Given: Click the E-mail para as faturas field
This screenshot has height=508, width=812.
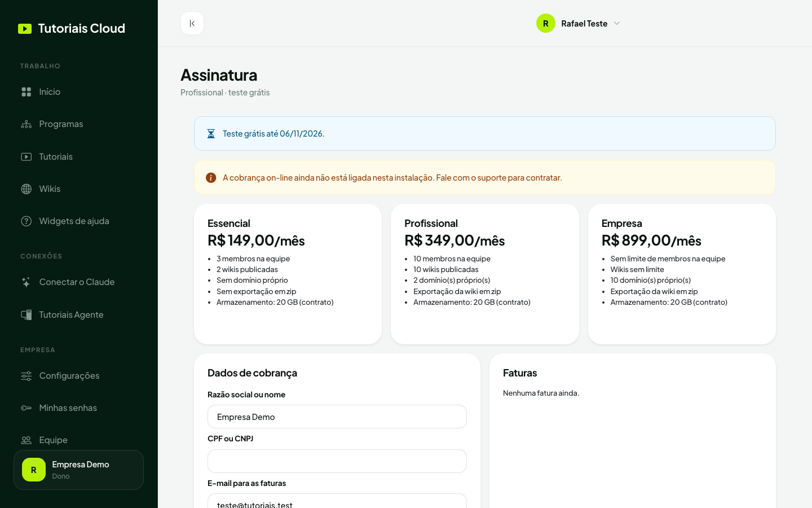Looking at the screenshot, I should coord(337,501).
